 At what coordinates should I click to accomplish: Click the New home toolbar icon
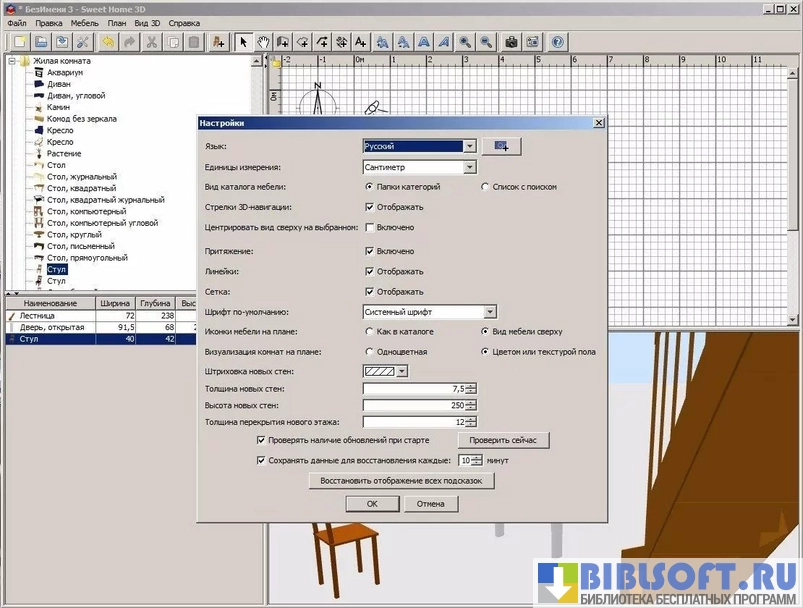(x=19, y=42)
